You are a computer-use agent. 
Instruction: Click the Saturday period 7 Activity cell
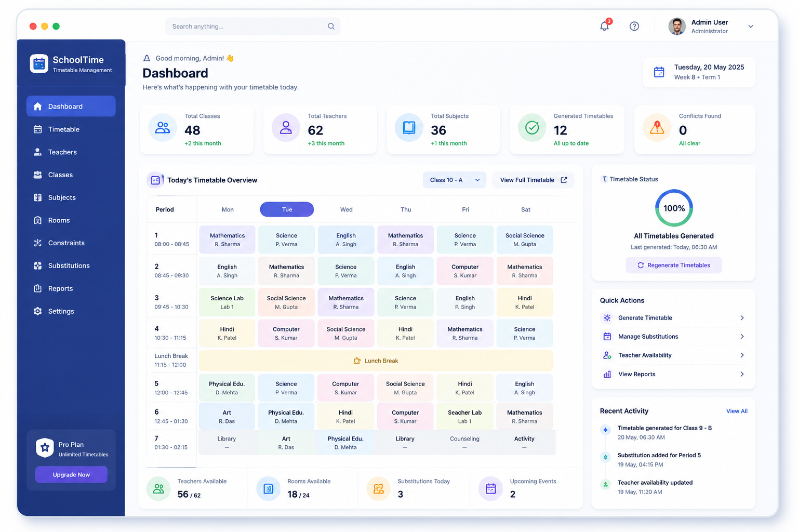click(525, 442)
